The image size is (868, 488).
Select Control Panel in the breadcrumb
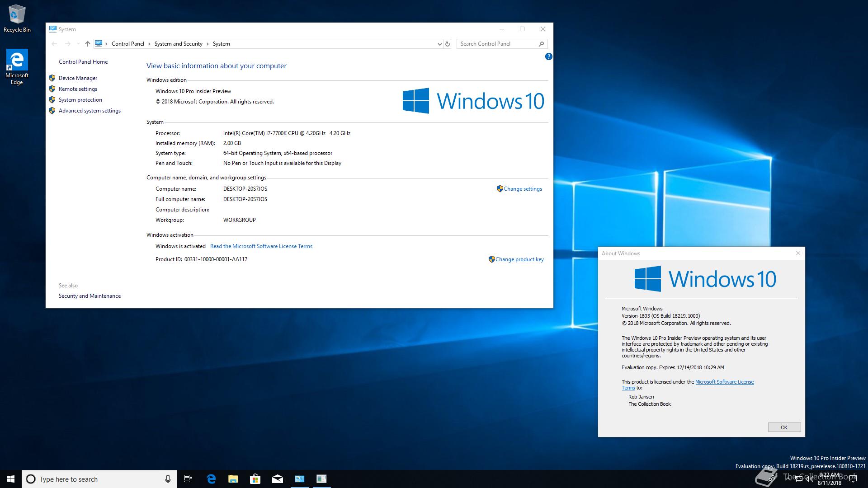pos(128,44)
